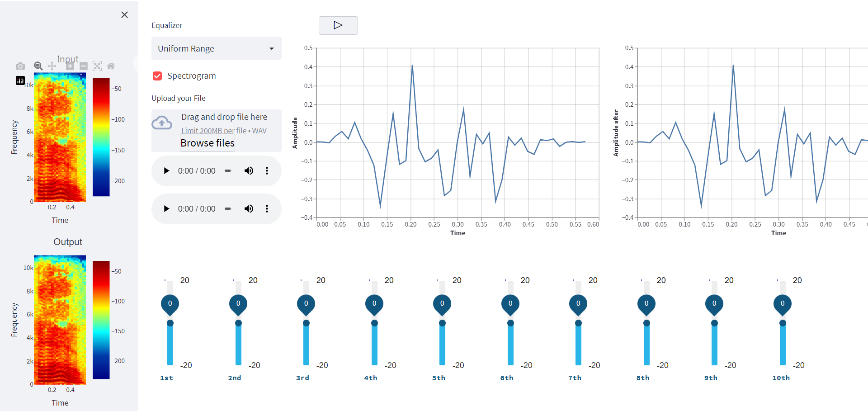Mute the second audio player

[x=249, y=208]
